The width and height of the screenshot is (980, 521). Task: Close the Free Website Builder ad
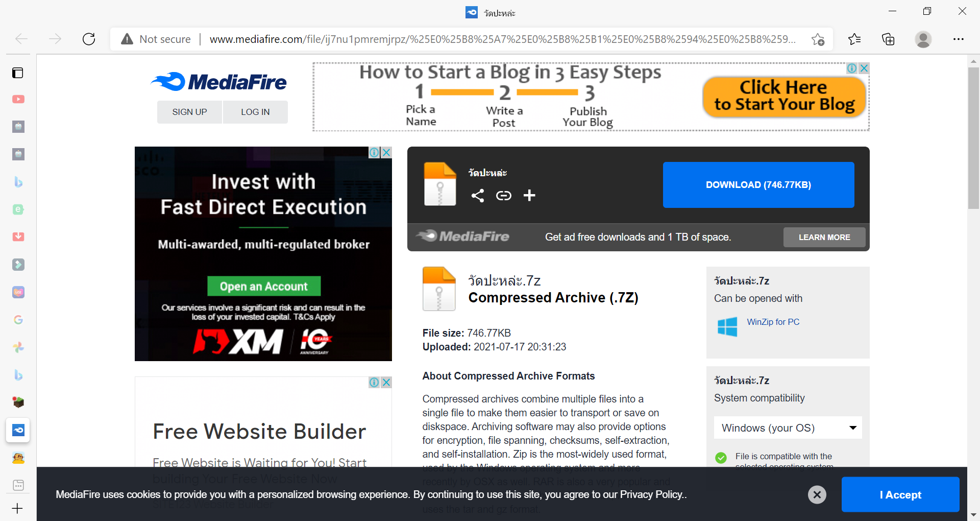coord(387,382)
